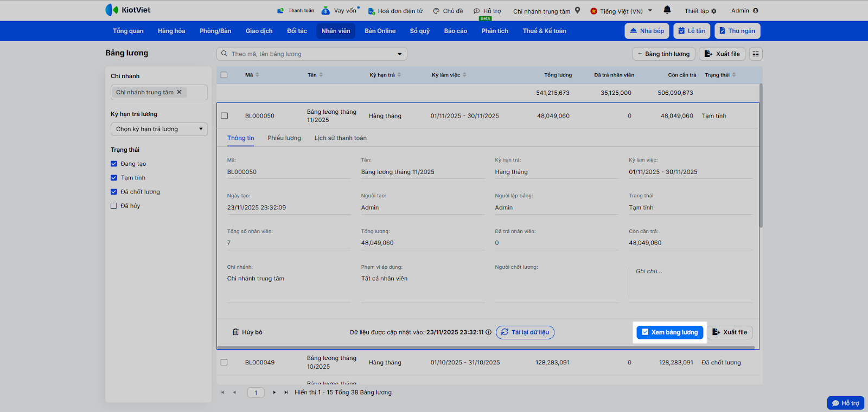Switch to the Phiếu lương tab
Image resolution: width=868 pixels, height=412 pixels.
284,138
